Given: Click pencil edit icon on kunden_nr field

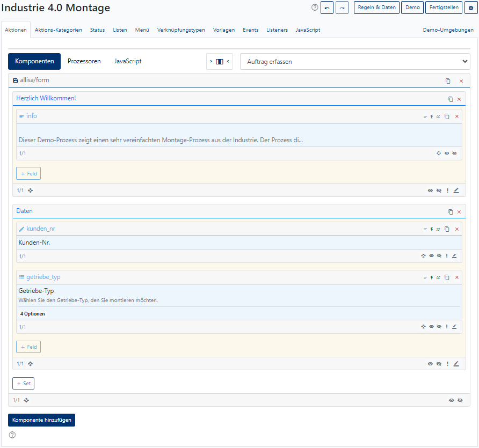Looking at the screenshot, I should [454, 256].
